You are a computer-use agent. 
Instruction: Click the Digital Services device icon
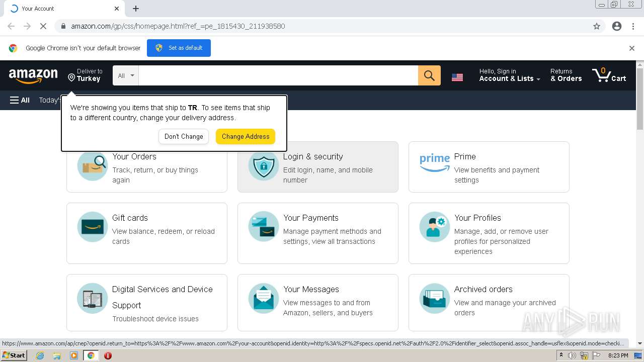tap(93, 299)
